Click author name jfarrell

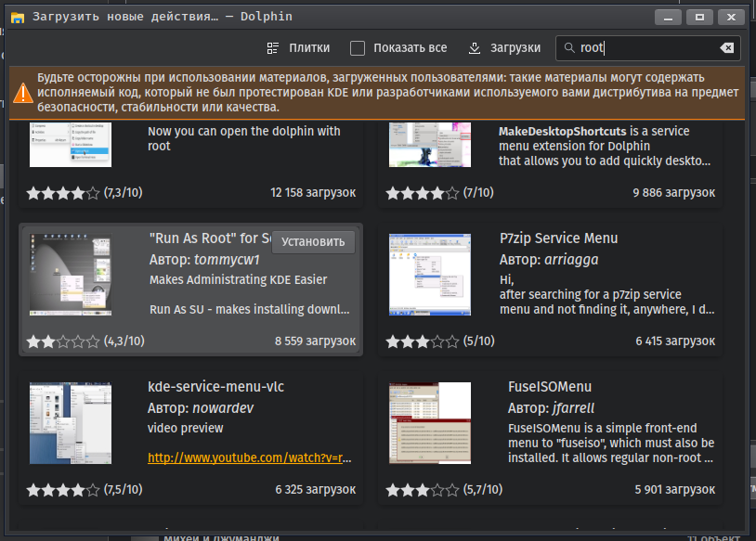(573, 408)
